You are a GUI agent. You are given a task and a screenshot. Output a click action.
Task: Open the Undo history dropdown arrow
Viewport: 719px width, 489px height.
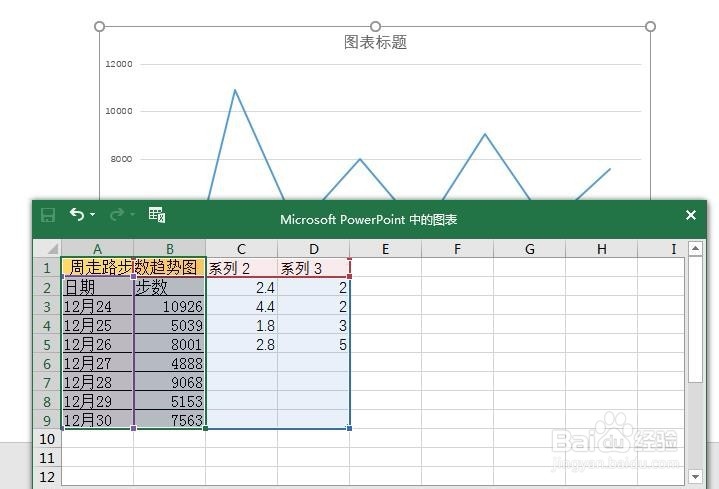[92, 214]
